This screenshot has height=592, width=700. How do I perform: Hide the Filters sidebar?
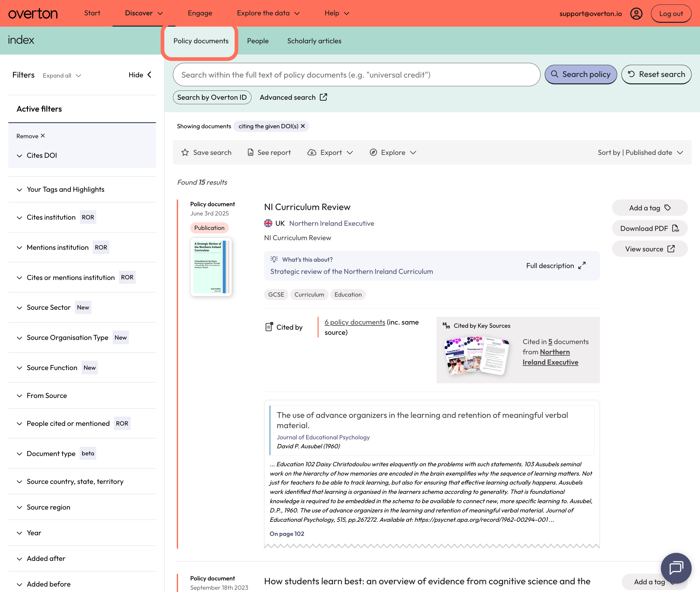point(140,74)
